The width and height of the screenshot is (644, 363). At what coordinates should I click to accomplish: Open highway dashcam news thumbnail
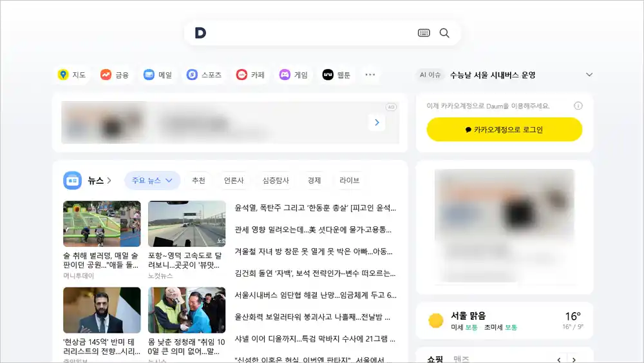coord(187,224)
